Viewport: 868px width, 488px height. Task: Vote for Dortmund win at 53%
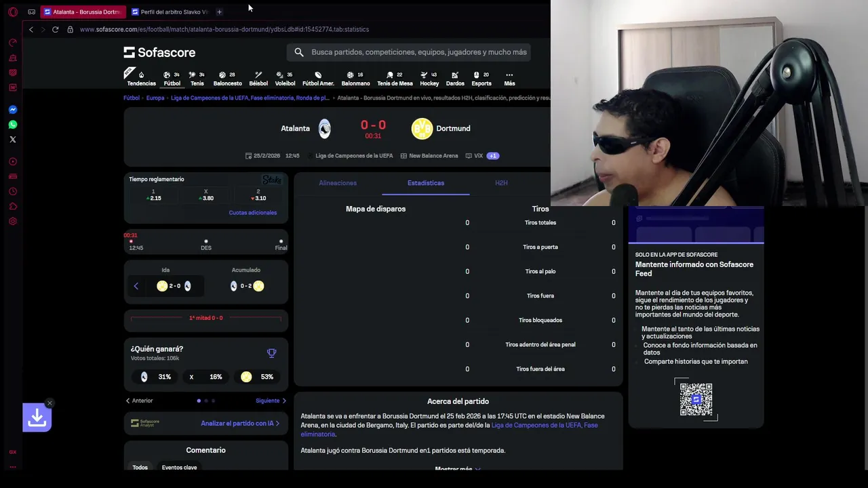(x=257, y=377)
